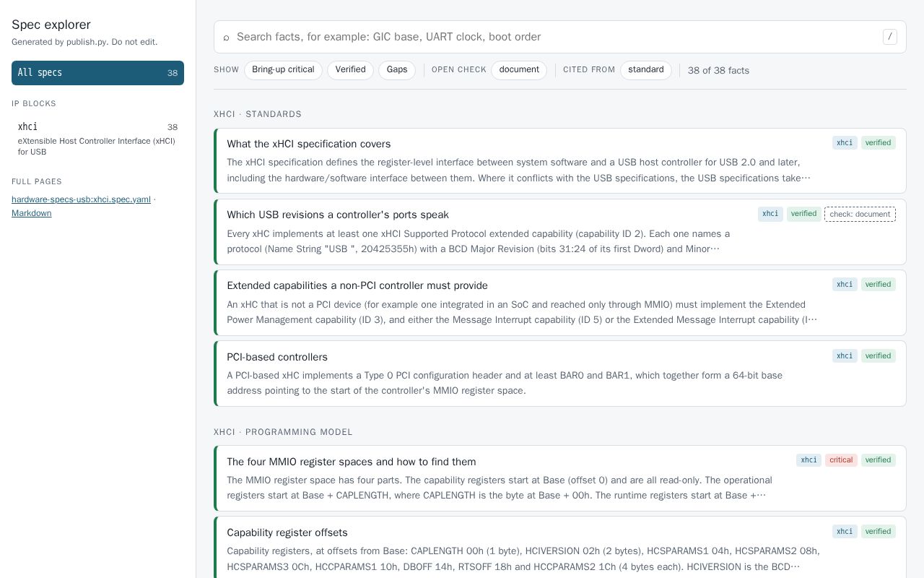Image resolution: width=924 pixels, height=578 pixels.
Task: Click xhci tag on PCI-based controllers card
Action: coord(845,355)
